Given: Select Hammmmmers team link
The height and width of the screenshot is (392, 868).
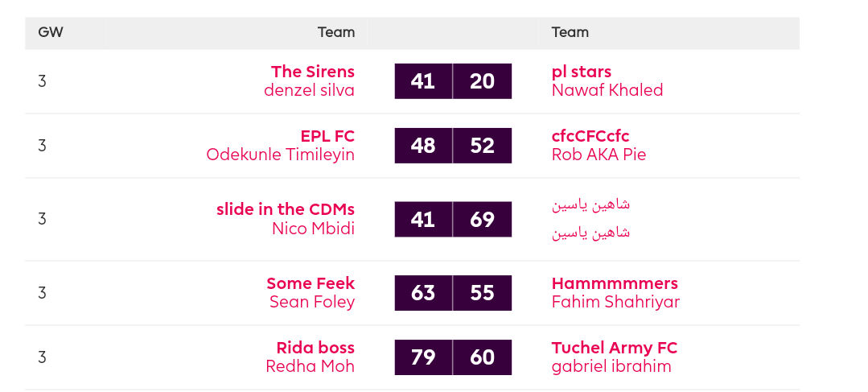Looking at the screenshot, I should point(615,283).
